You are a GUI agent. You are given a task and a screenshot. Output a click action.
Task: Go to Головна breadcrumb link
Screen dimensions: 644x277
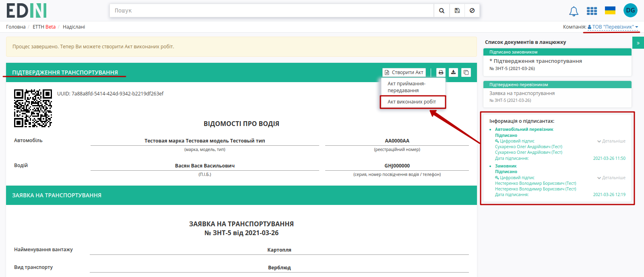point(16,27)
